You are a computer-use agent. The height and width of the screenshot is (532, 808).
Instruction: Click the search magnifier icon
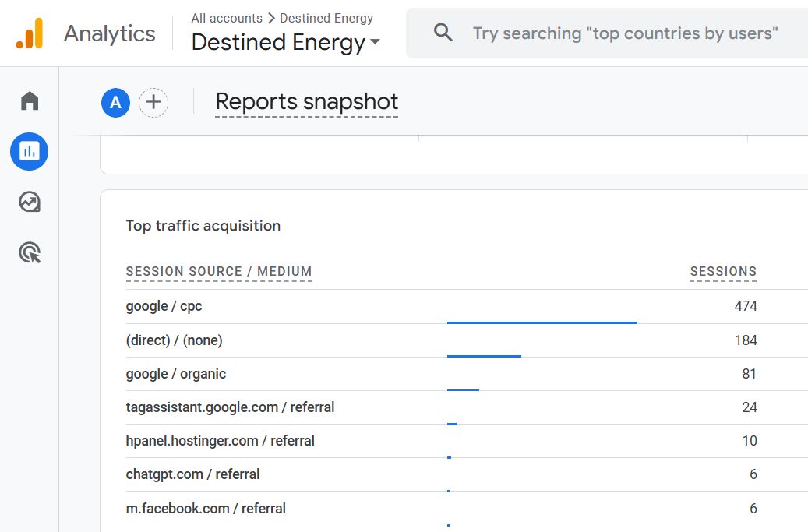[x=443, y=33]
